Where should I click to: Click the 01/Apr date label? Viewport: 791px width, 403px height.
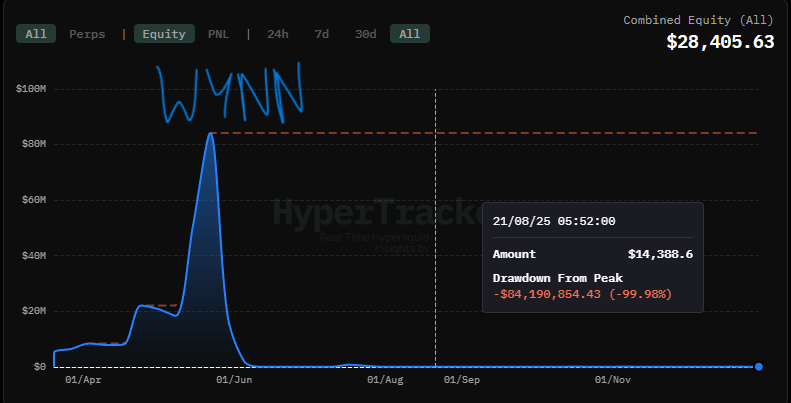pos(83,380)
